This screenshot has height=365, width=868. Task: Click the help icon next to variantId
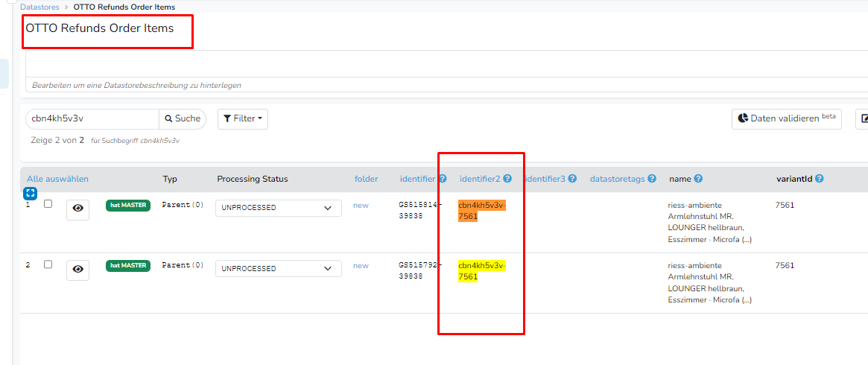coord(820,179)
